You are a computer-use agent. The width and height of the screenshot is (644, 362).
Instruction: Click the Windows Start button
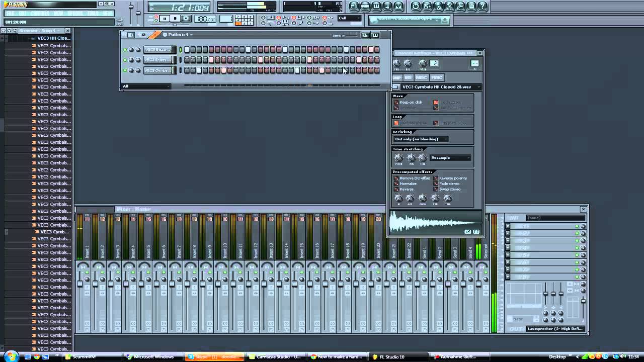point(11,356)
